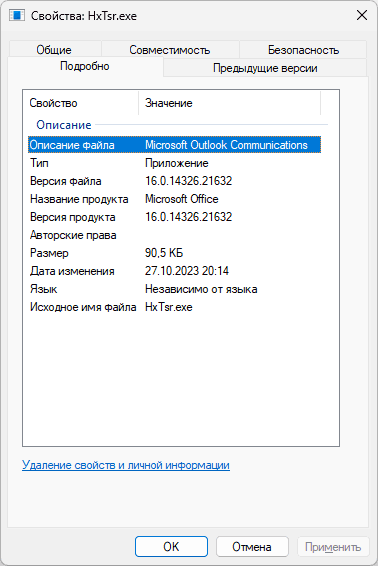Click the Microsoft Office value
Image resolution: width=378 pixels, height=566 pixels.
point(182,199)
